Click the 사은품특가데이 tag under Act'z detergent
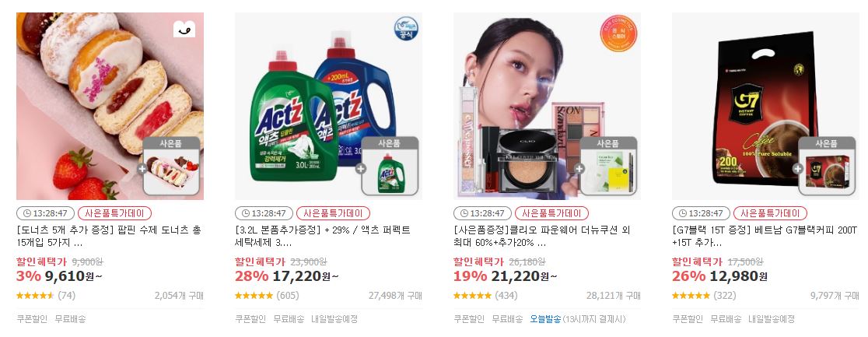Viewport: 868px width, 337px height. click(333, 213)
